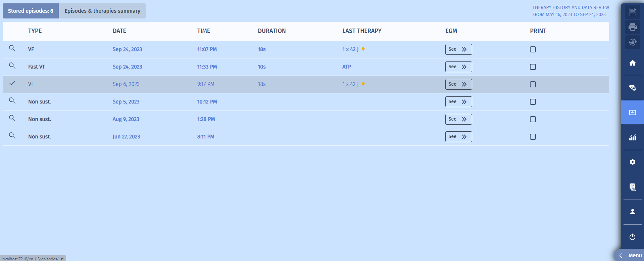644x261 pixels.
Task: Click the magnifier icon for Fast VT episode
Action: 12,66
